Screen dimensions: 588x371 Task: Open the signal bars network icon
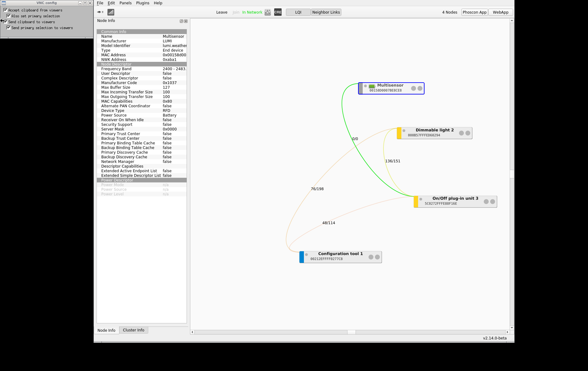click(x=111, y=12)
